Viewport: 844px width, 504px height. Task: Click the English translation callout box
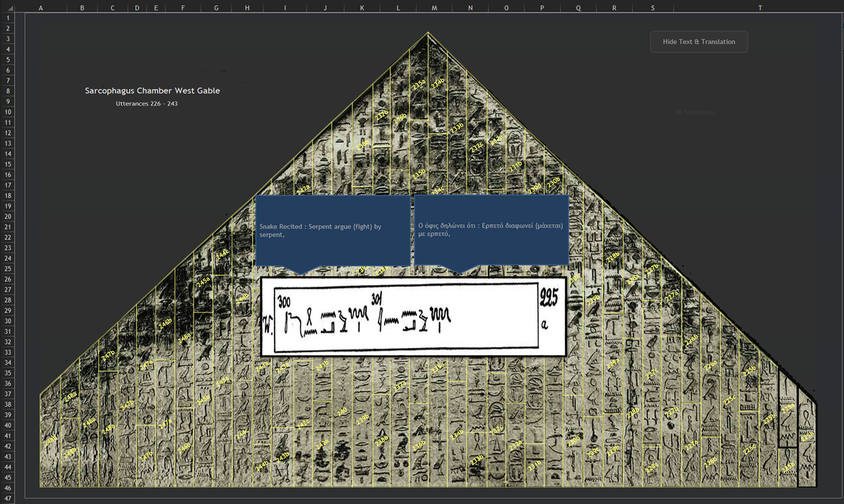pyautogui.click(x=332, y=231)
